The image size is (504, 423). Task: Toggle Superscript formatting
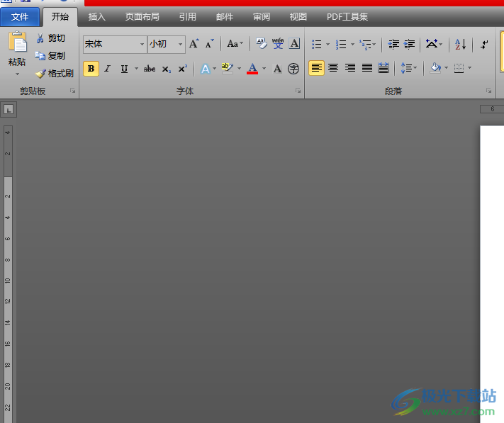click(x=183, y=69)
